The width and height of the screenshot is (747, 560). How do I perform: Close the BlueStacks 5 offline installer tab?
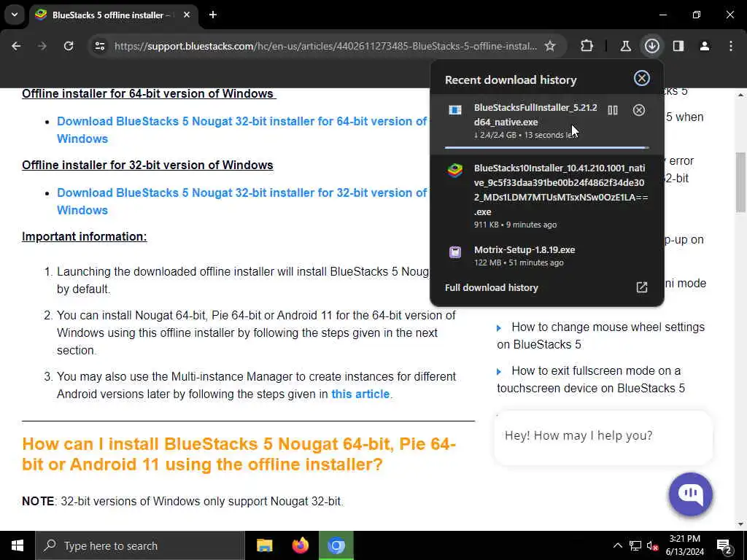[187, 15]
